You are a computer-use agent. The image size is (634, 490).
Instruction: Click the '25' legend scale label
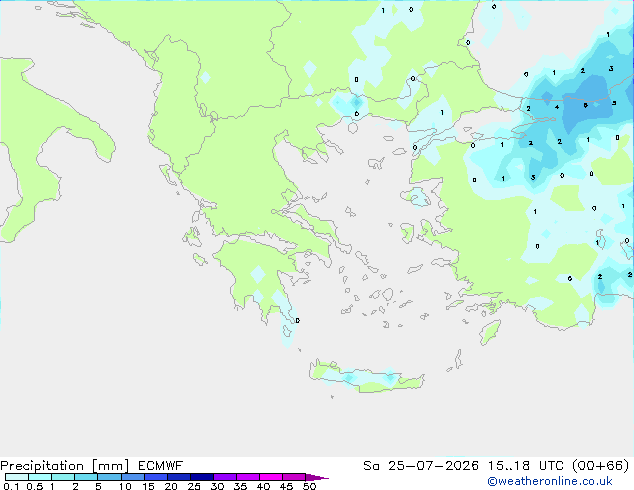click(x=194, y=486)
